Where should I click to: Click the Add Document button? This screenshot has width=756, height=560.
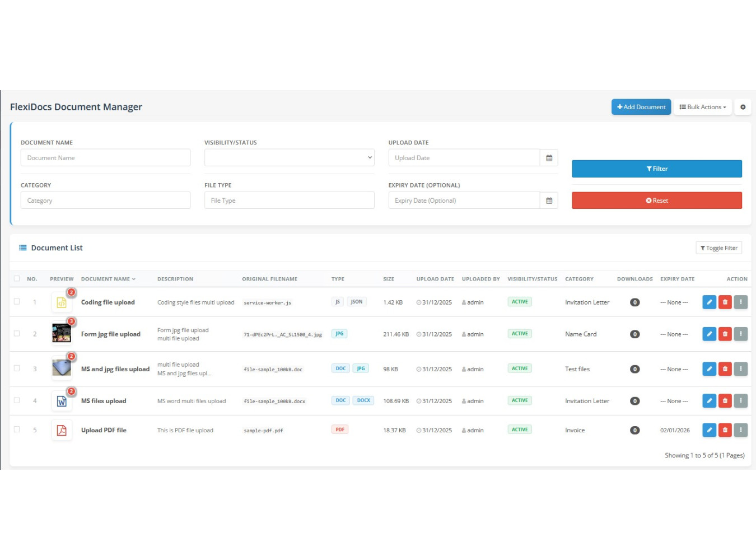click(641, 106)
